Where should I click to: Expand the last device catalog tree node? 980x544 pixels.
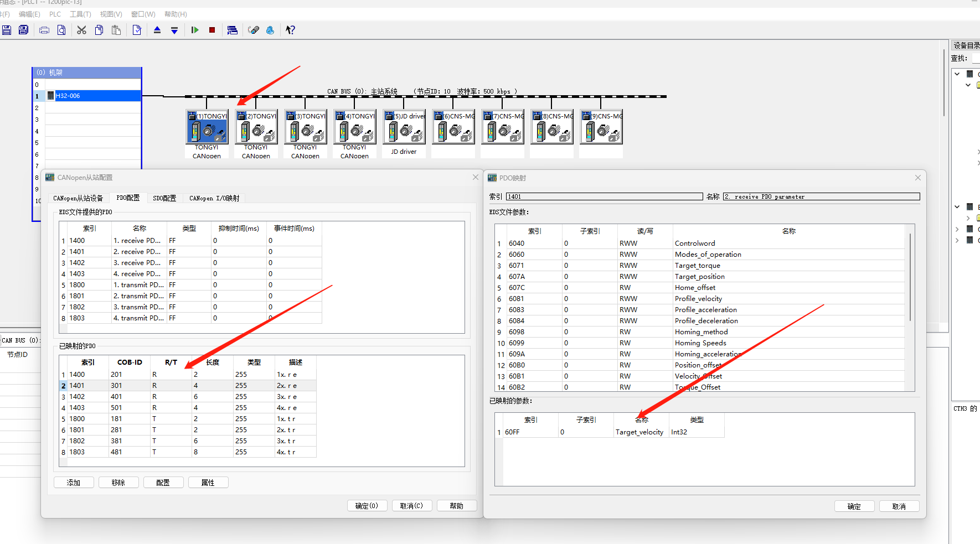click(957, 240)
